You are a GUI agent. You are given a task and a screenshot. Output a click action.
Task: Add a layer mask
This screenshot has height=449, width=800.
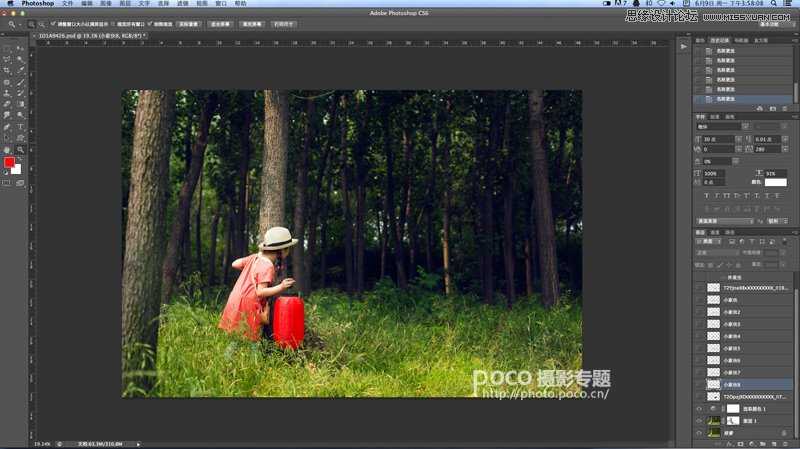click(x=740, y=444)
